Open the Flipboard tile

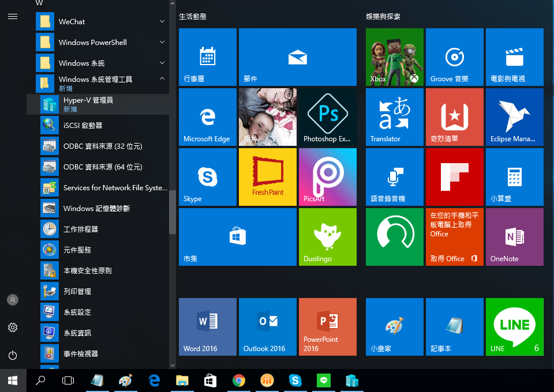[x=454, y=177]
